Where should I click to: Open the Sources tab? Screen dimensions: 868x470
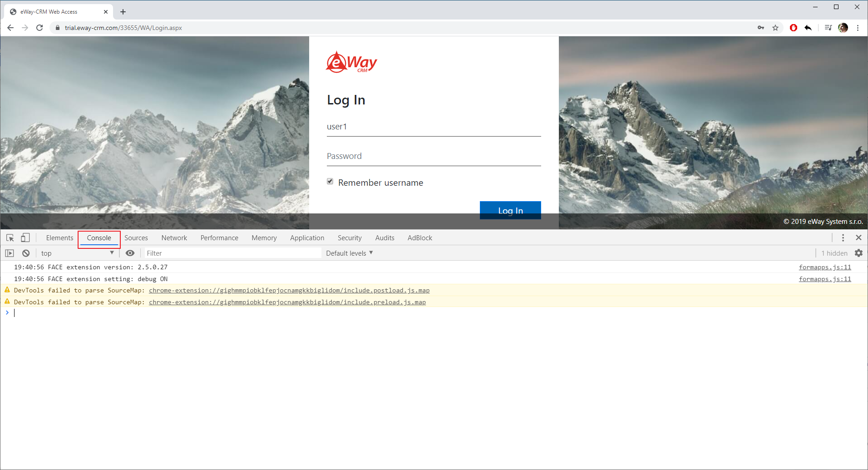(x=136, y=237)
